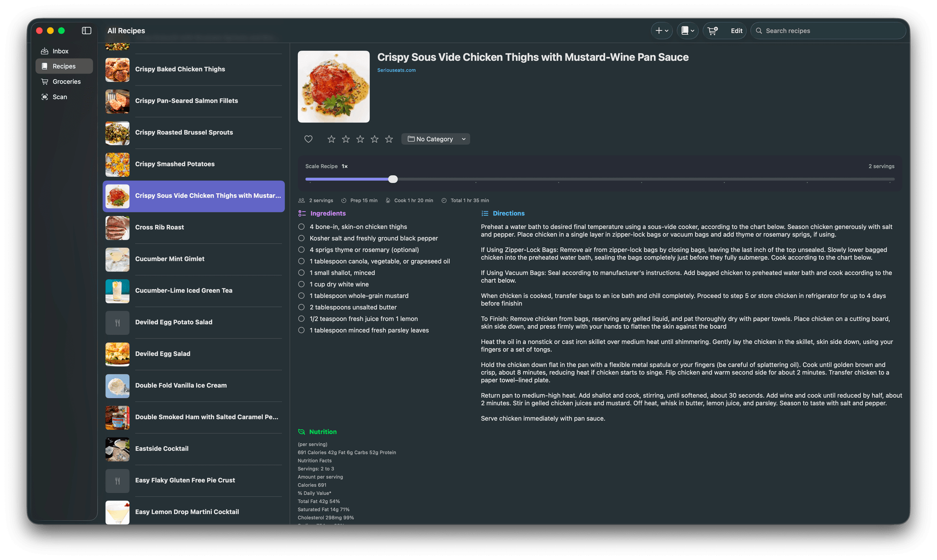Screen dimensions: 937x560
Task: Expand the recipe book selector dropdown
Action: pyautogui.click(x=687, y=30)
